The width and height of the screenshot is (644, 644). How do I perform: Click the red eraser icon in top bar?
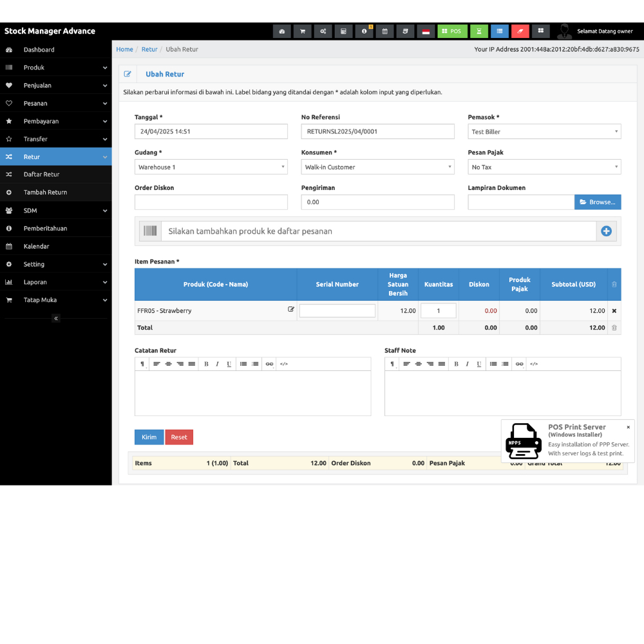click(520, 31)
